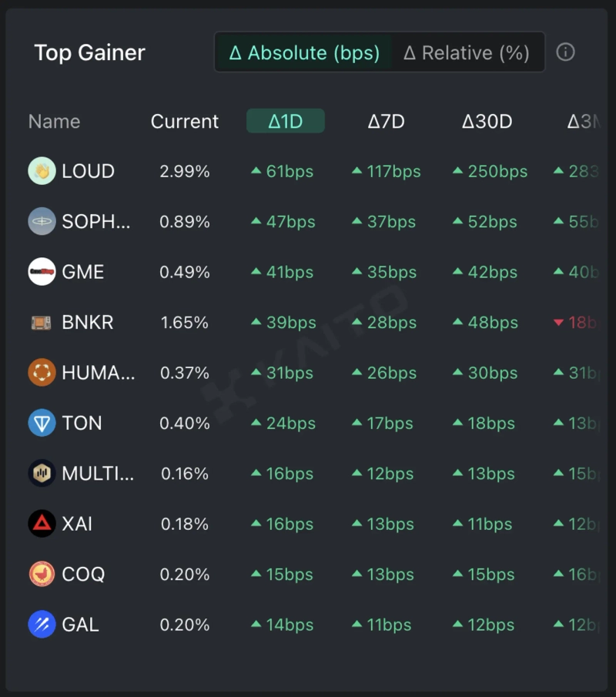This screenshot has width=616, height=697.
Task: Click the TON token icon
Action: 42,423
